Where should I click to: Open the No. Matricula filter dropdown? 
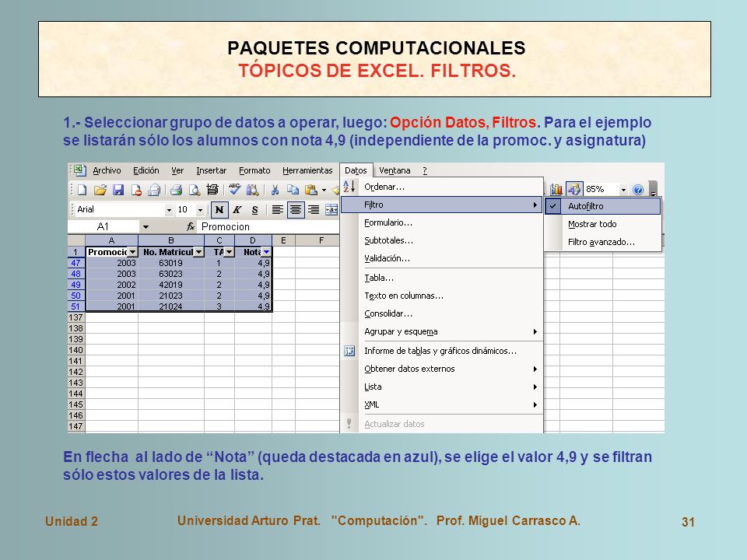click(199, 252)
